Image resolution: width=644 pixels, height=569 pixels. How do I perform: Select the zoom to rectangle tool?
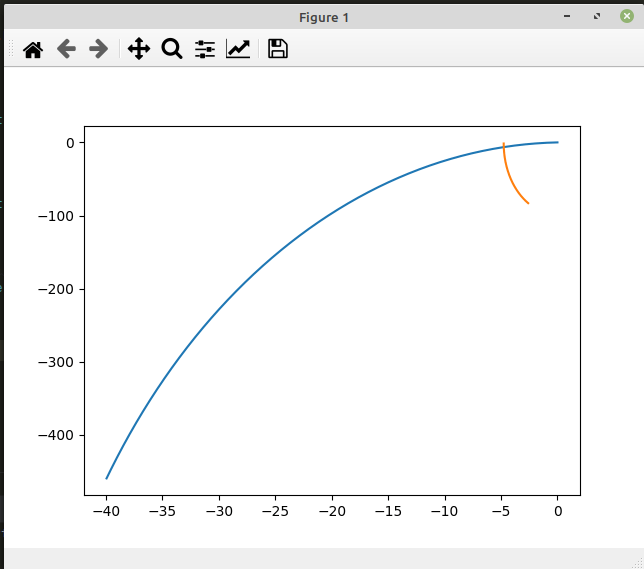(172, 49)
